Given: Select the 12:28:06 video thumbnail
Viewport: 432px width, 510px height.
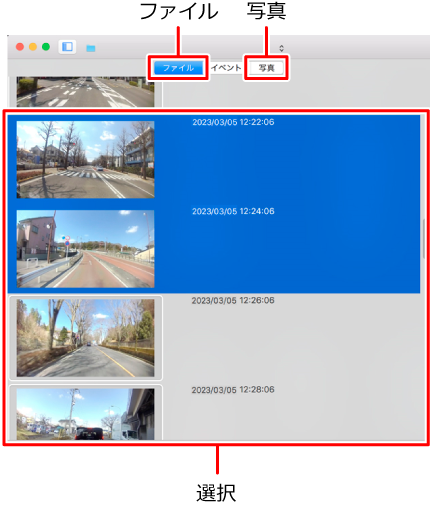Looking at the screenshot, I should coord(85,414).
